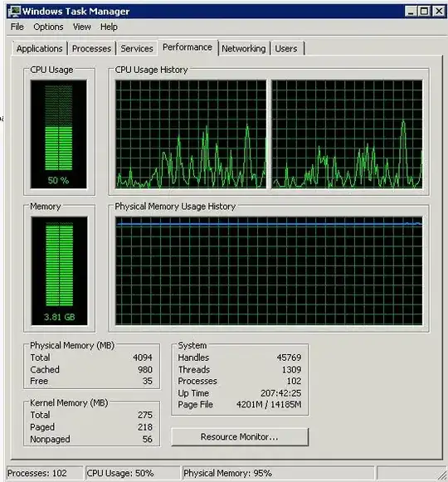
Task: Open the View menu
Action: coord(82,27)
